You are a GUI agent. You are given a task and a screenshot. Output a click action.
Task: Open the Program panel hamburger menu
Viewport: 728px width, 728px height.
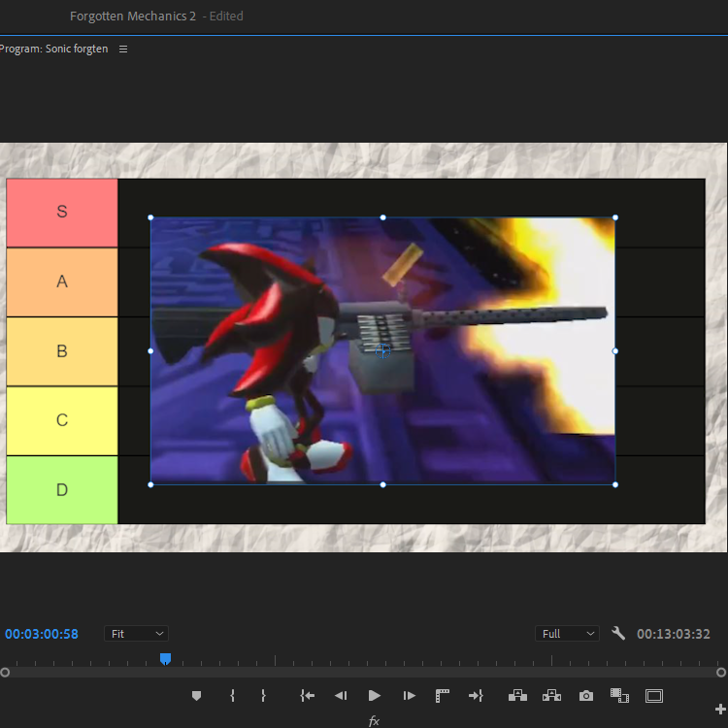click(x=123, y=50)
